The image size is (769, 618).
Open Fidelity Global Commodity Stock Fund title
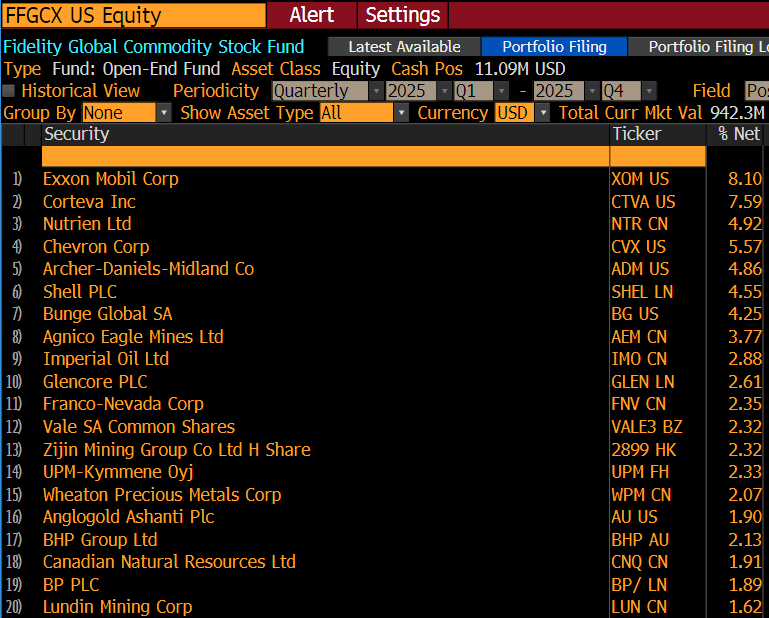click(x=154, y=47)
